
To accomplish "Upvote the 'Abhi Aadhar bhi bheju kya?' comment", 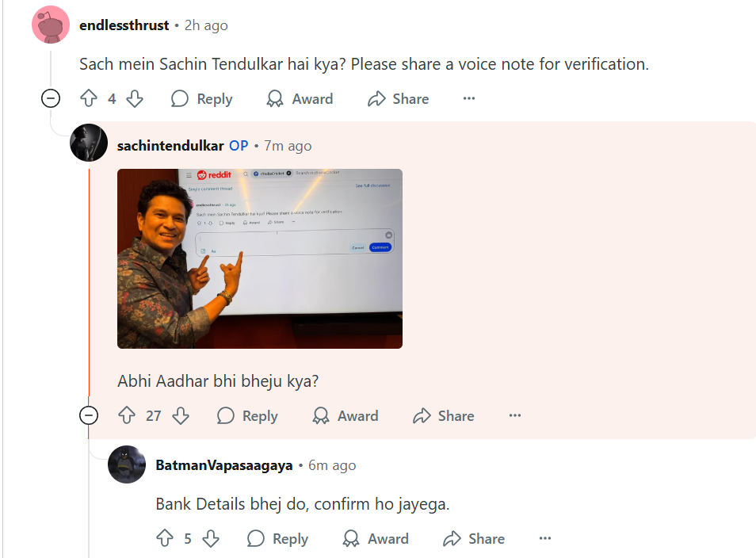I will pyautogui.click(x=127, y=416).
